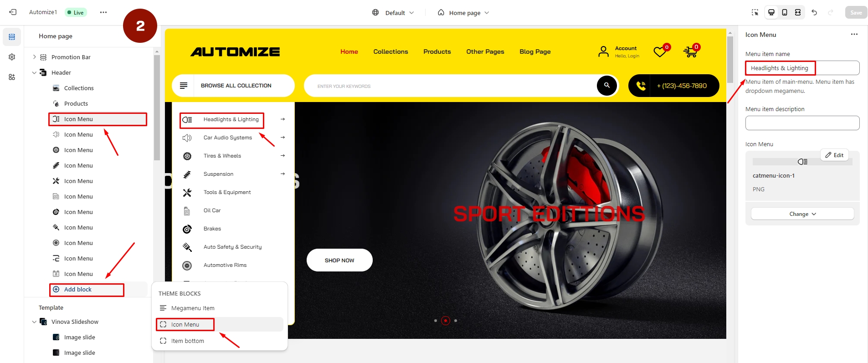Open the three-dot menu next to Live badge
This screenshot has width=868, height=363.
[x=103, y=12]
